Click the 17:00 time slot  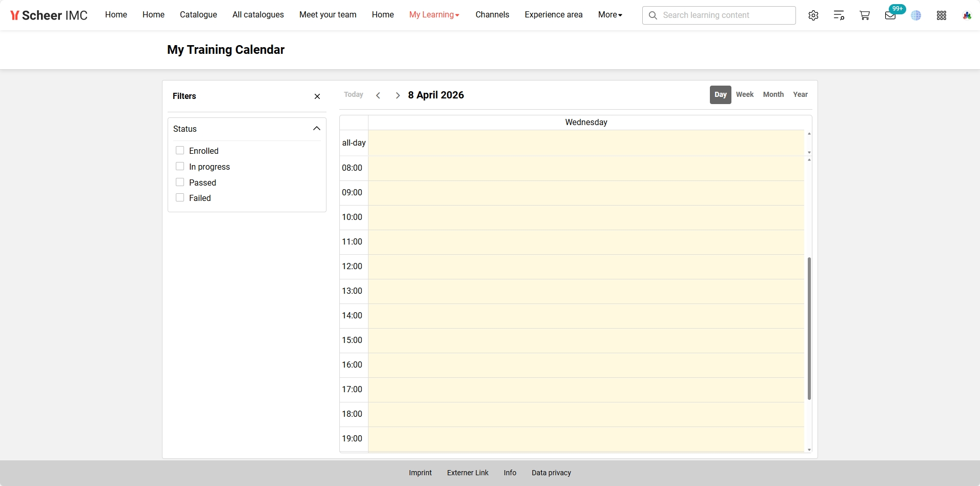(586, 390)
